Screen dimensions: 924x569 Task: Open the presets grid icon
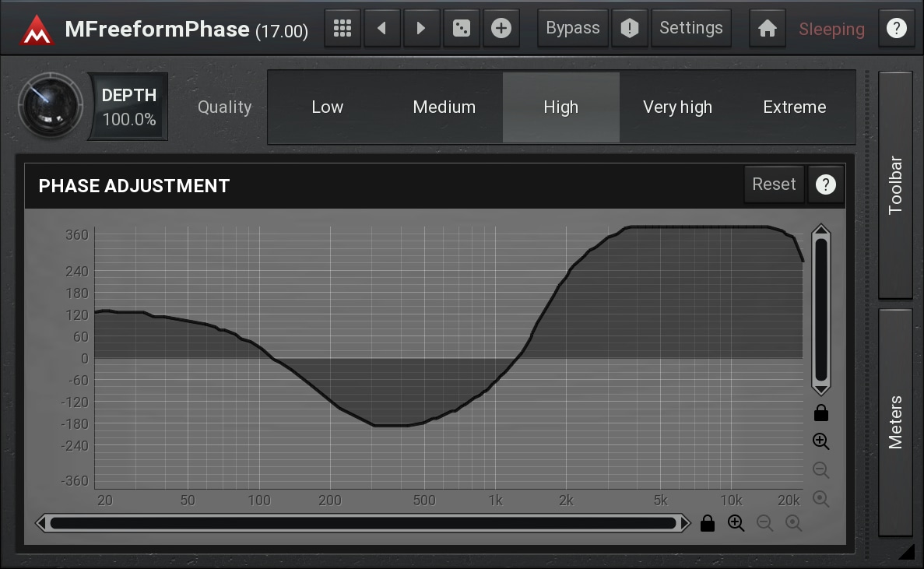click(x=343, y=29)
